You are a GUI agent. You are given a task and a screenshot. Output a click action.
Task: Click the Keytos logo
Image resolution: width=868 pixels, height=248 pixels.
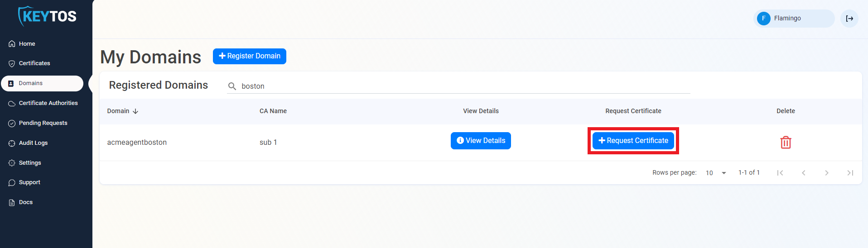click(47, 16)
